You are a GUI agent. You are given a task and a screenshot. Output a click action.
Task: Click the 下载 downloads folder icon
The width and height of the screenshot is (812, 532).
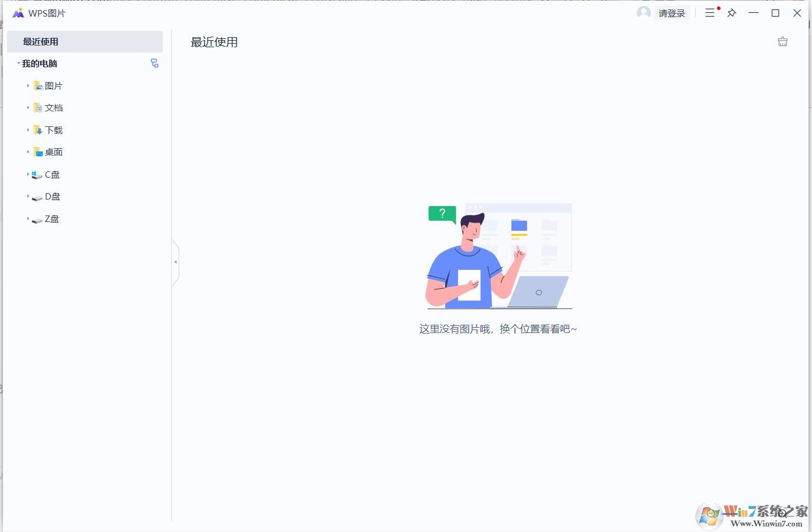coord(37,129)
